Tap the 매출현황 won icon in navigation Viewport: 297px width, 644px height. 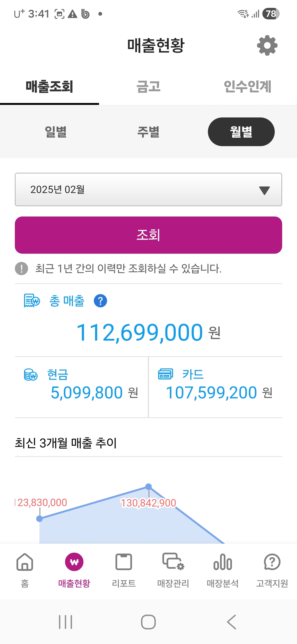pyautogui.click(x=74, y=562)
